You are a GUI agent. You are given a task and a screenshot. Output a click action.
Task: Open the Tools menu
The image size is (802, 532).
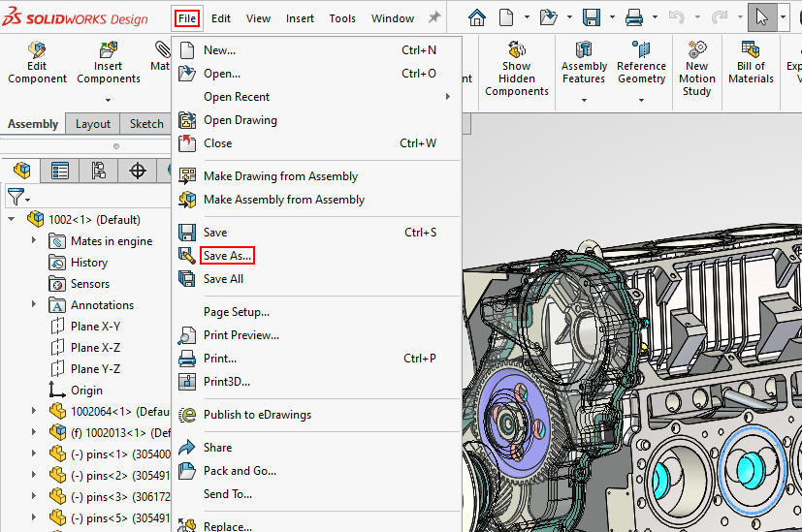pyautogui.click(x=342, y=18)
